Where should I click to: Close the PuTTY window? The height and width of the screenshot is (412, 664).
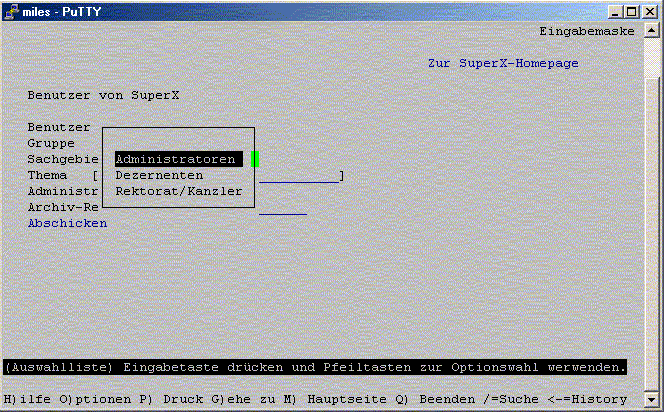pos(650,11)
